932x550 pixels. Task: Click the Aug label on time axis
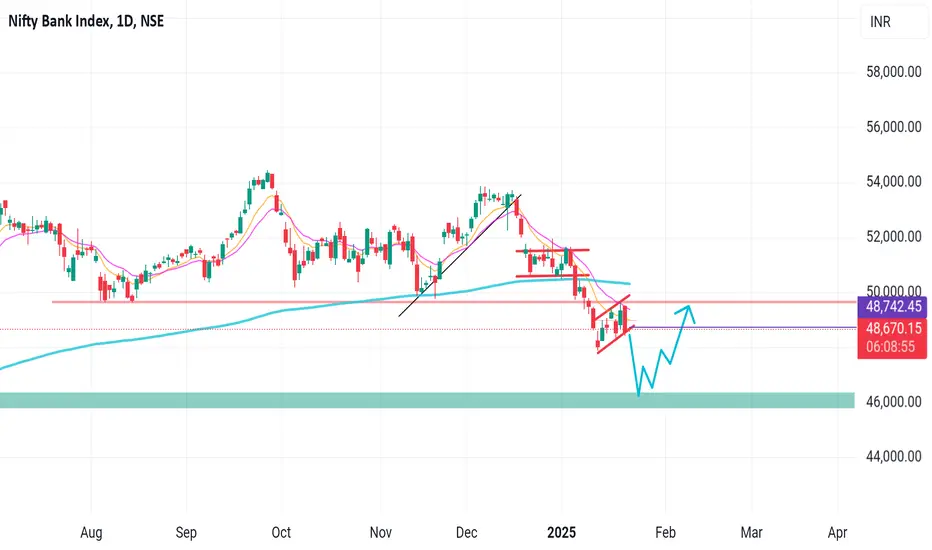pos(91,532)
